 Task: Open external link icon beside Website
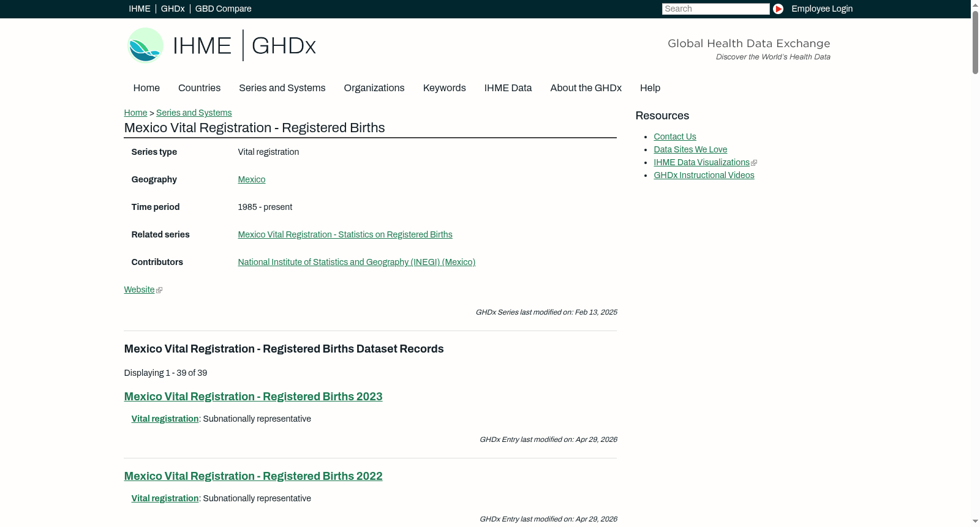point(159,290)
